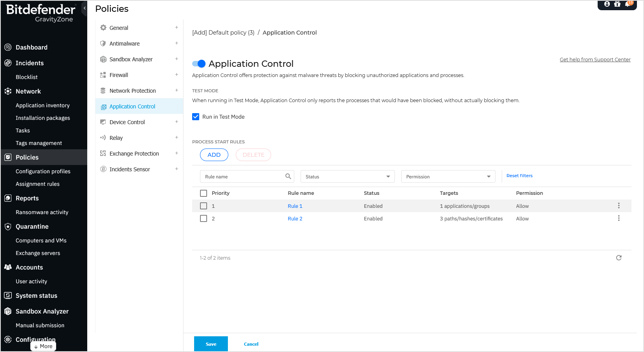Image resolution: width=644 pixels, height=352 pixels.
Task: Open the Status filter dropdown
Action: point(348,176)
